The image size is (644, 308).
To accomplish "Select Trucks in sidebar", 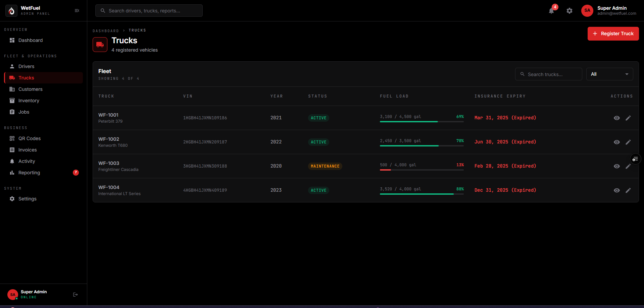I will point(43,78).
